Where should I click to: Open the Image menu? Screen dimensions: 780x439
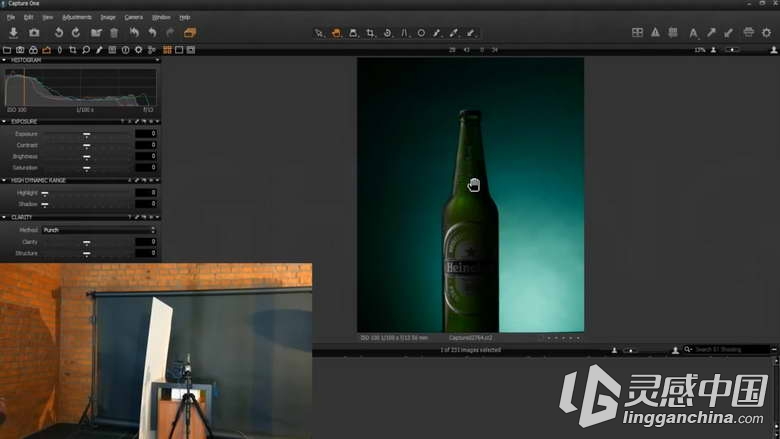tap(108, 17)
